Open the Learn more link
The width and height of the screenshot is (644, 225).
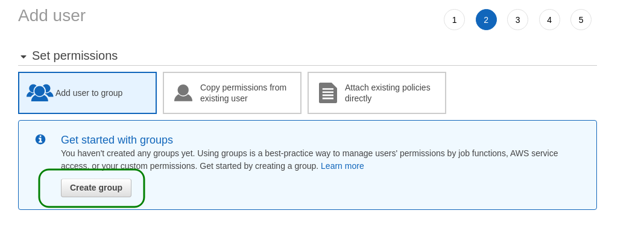[342, 166]
